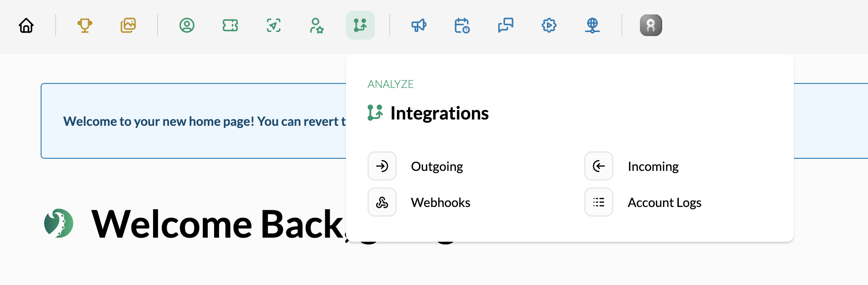The image size is (868, 285).
Task: Click the highlighted Integrations branch icon
Action: pos(360,25)
